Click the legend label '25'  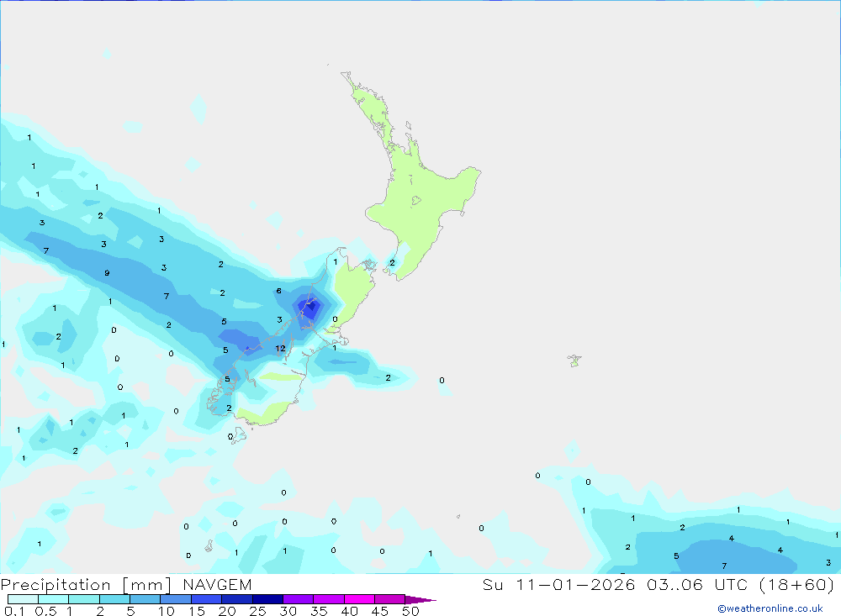pos(257,611)
